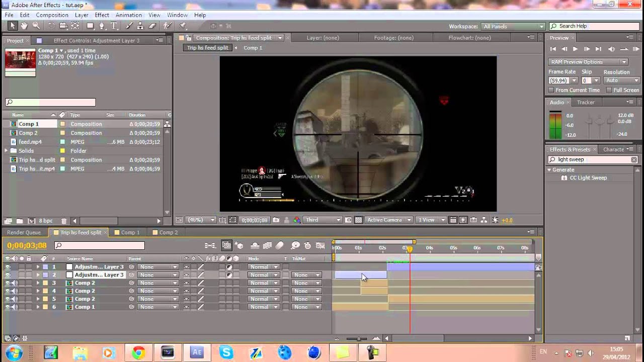644x362 pixels.
Task: Select the Eraser tool
Action: coord(152,26)
